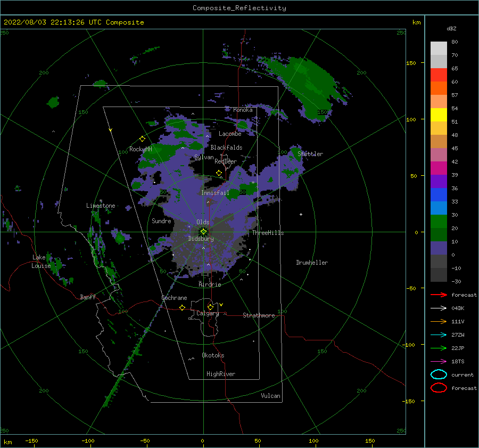
Task: Click the Composite_Reflectivity title
Action: pyautogui.click(x=240, y=8)
